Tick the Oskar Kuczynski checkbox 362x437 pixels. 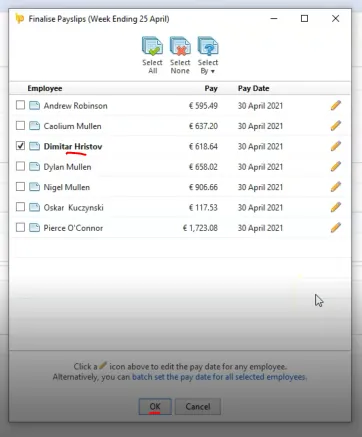[20, 207]
